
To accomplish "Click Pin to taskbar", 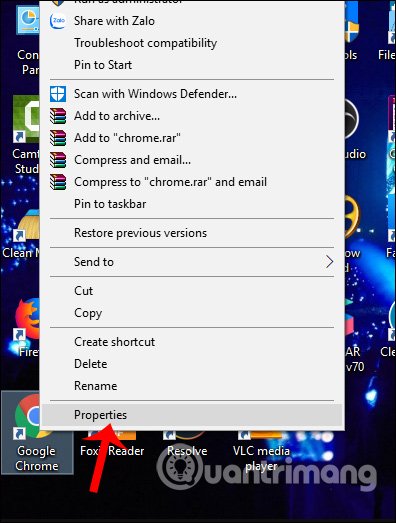I will coord(192,204).
